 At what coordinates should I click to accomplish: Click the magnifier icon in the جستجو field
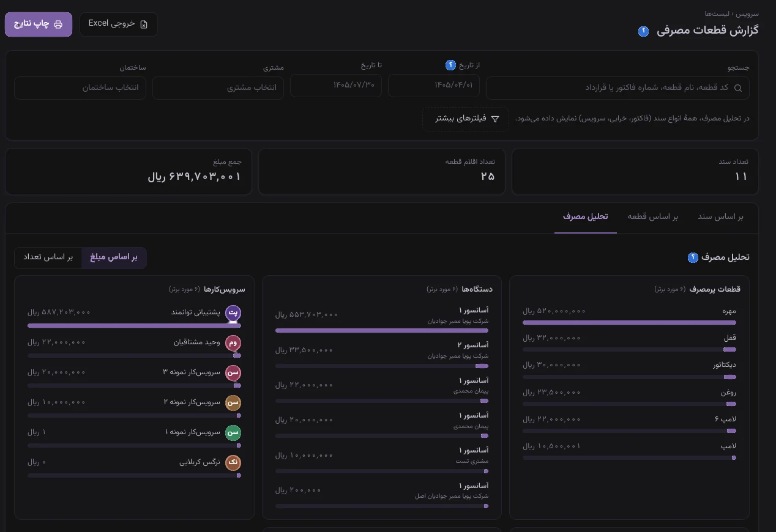738,88
